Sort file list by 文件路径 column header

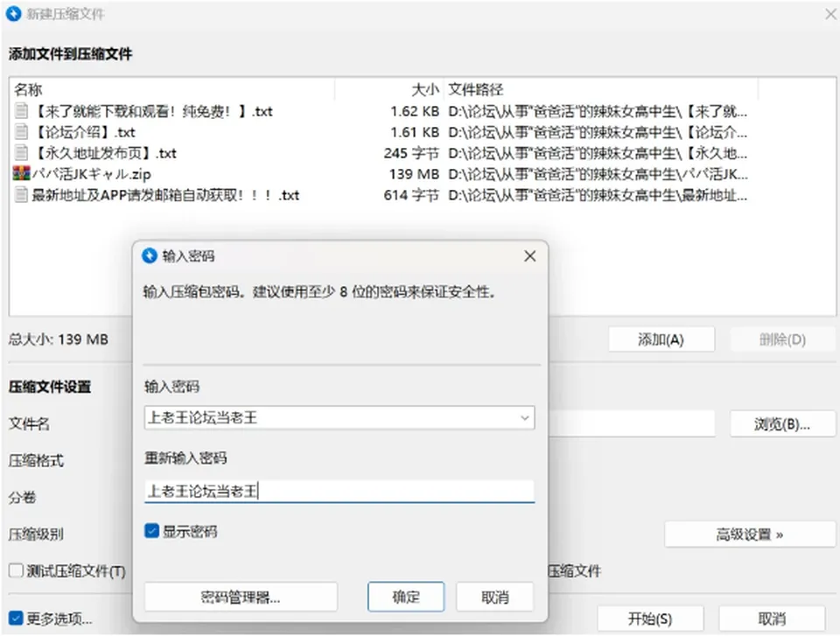pyautogui.click(x=600, y=89)
